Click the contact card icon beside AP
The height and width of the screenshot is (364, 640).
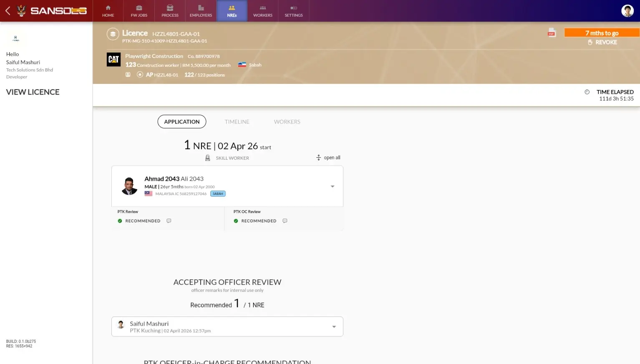pos(128,75)
